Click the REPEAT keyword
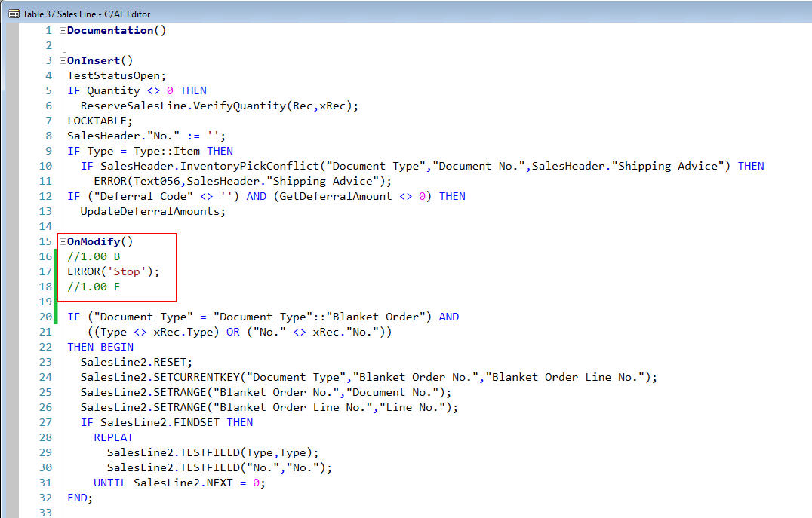 pos(113,437)
